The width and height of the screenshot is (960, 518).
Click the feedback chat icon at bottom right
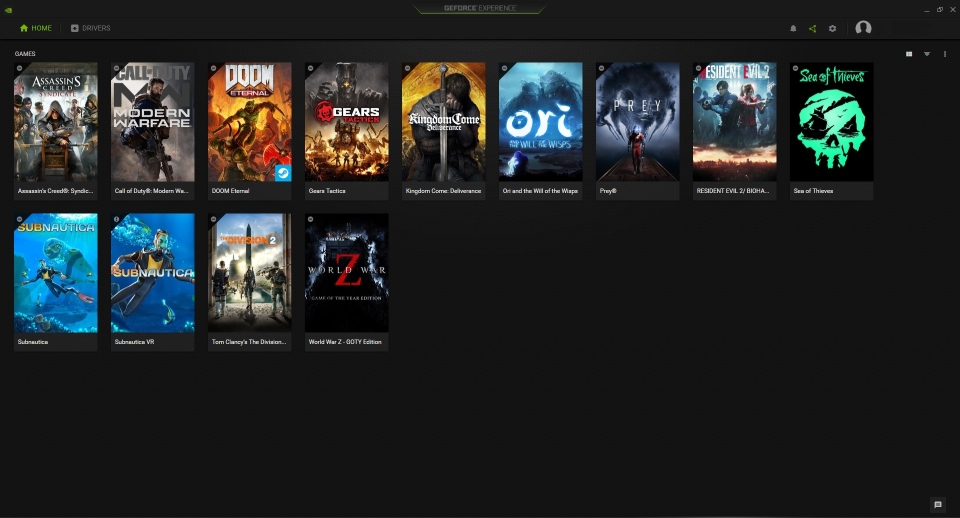(x=937, y=505)
